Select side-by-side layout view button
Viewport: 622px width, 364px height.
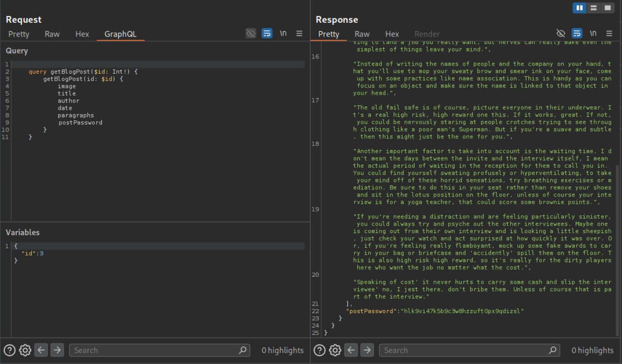(579, 8)
